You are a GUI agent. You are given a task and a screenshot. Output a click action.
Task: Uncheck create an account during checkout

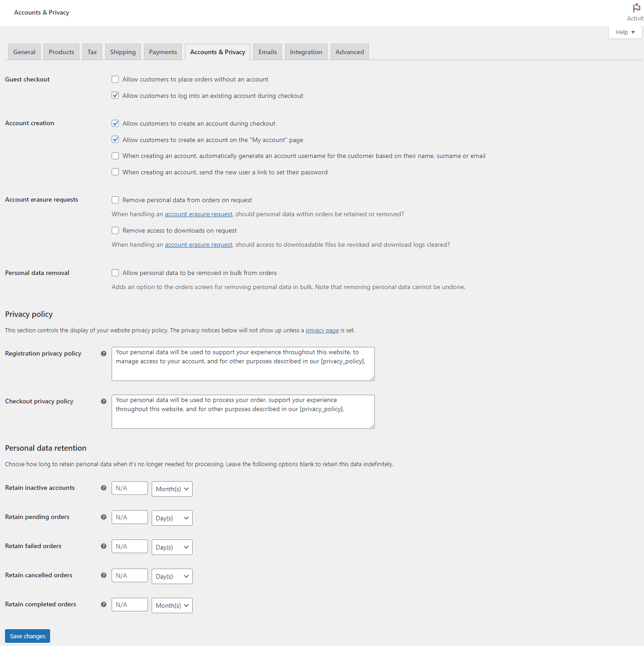point(115,123)
